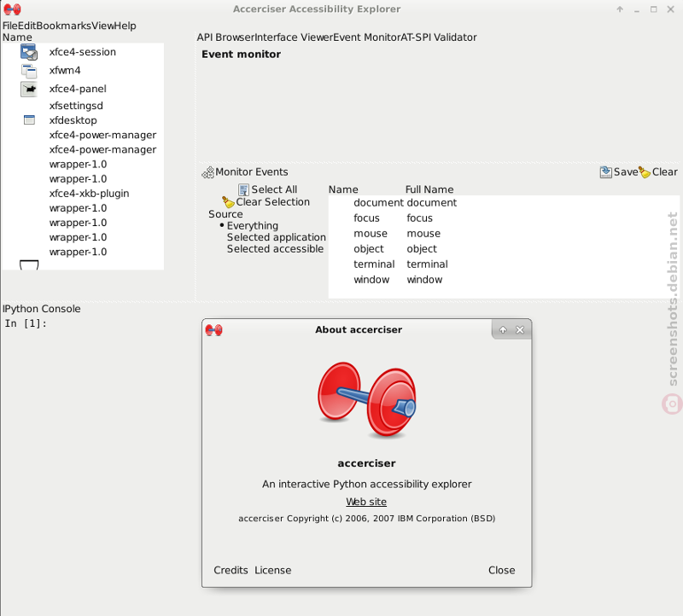Image resolution: width=683 pixels, height=616 pixels.
Task: Select the Everything source radio option
Action: click(x=248, y=225)
